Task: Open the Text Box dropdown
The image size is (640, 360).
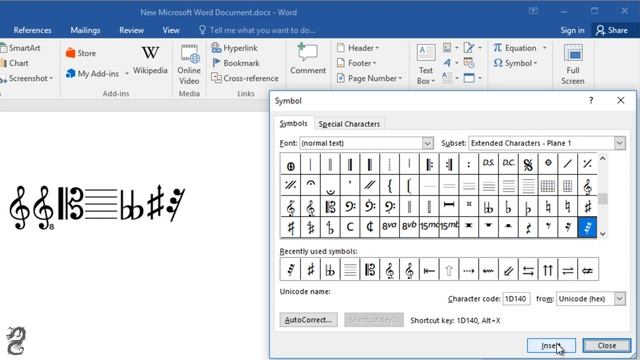Action: click(x=426, y=64)
